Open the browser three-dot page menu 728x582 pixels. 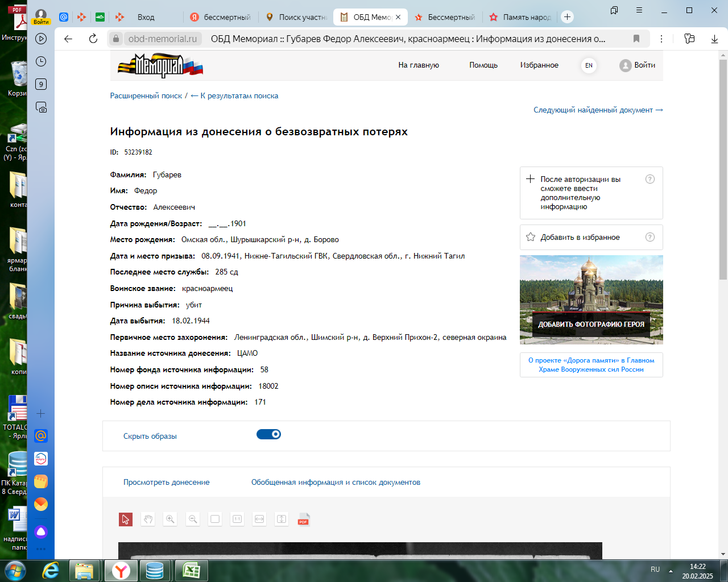coord(661,39)
